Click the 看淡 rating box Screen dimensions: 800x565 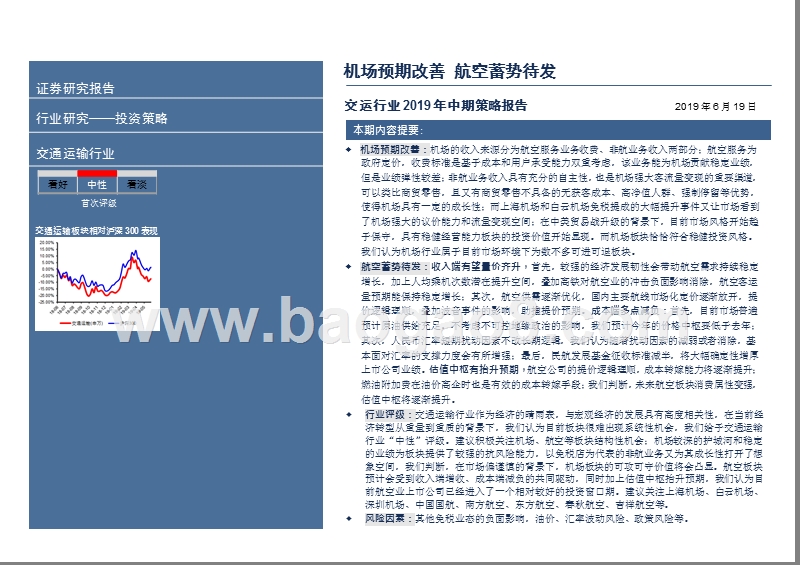pos(137,184)
